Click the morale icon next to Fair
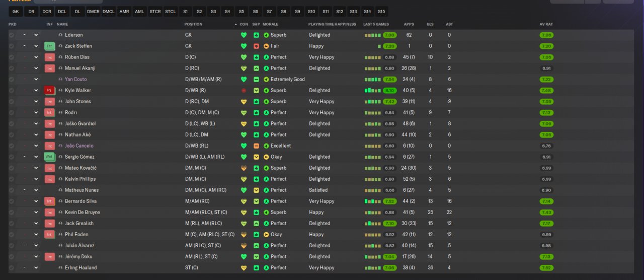644x280 pixels. coord(266,46)
